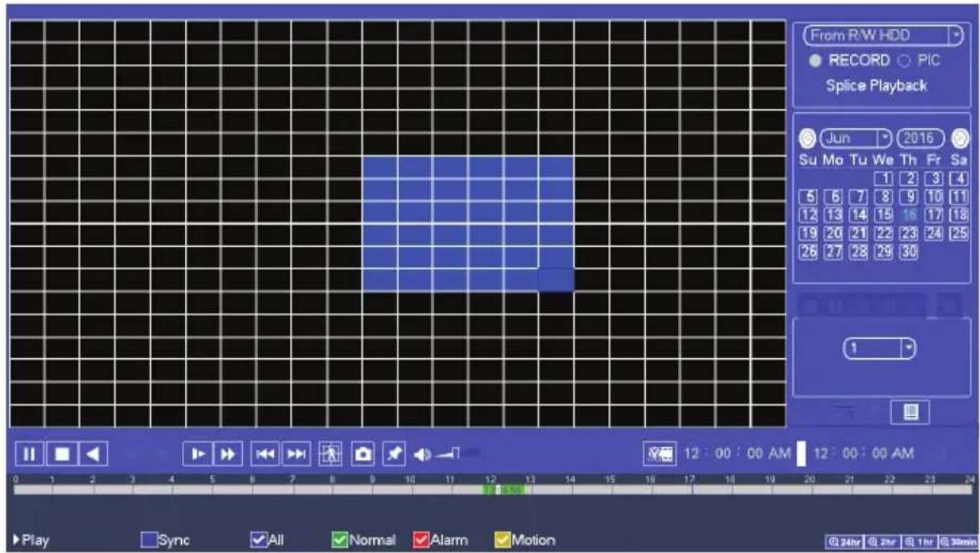Click the timeline at hour 20
Viewport: 980px width, 553px height.
(809, 489)
